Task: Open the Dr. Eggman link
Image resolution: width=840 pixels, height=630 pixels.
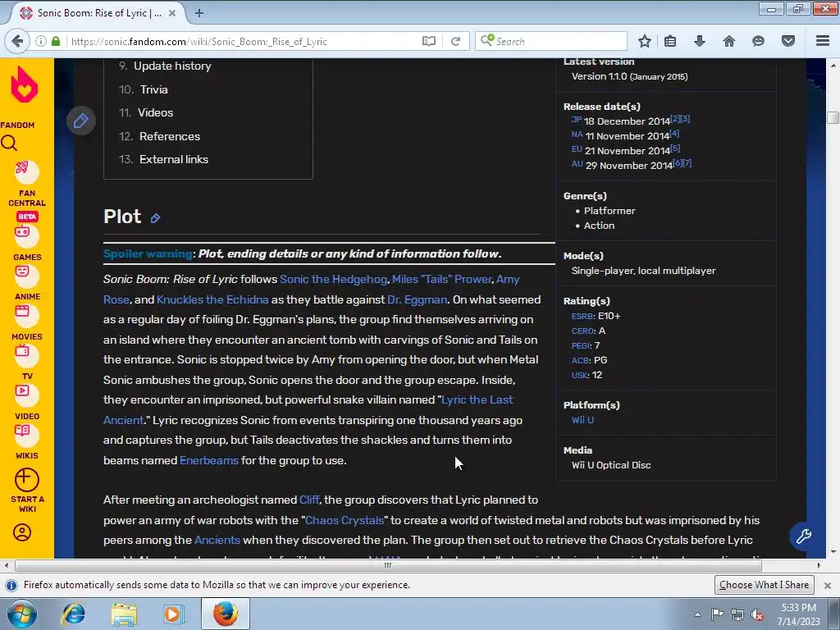Action: coord(417,299)
